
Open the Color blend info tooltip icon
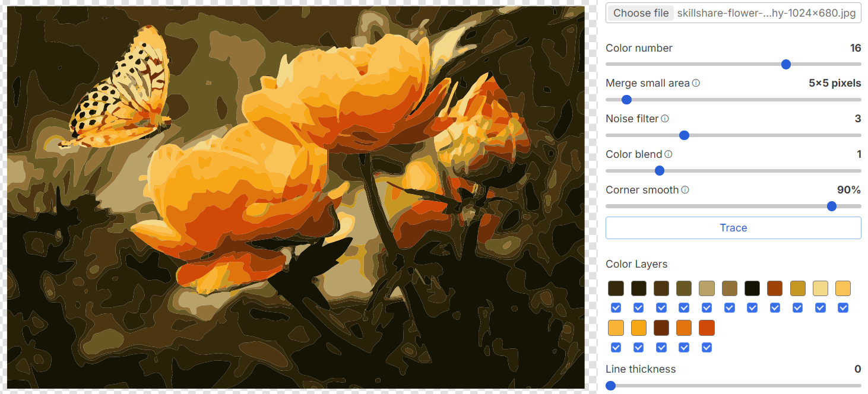point(669,154)
